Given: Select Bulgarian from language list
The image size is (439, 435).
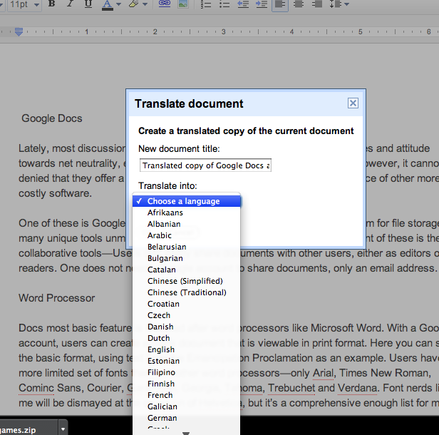Looking at the screenshot, I should (187, 258).
